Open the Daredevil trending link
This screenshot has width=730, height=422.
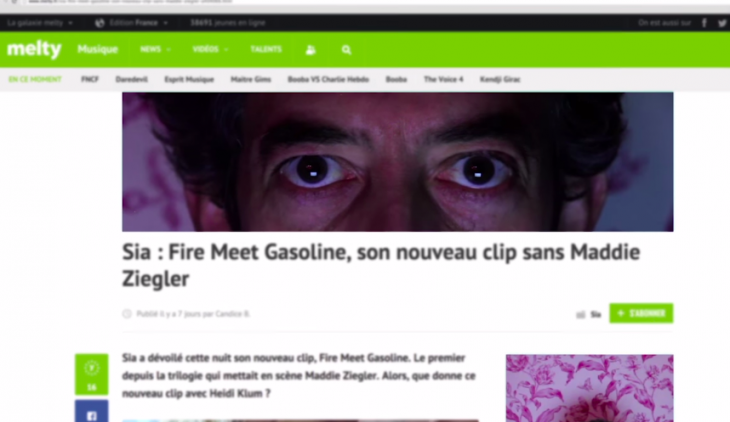click(132, 79)
